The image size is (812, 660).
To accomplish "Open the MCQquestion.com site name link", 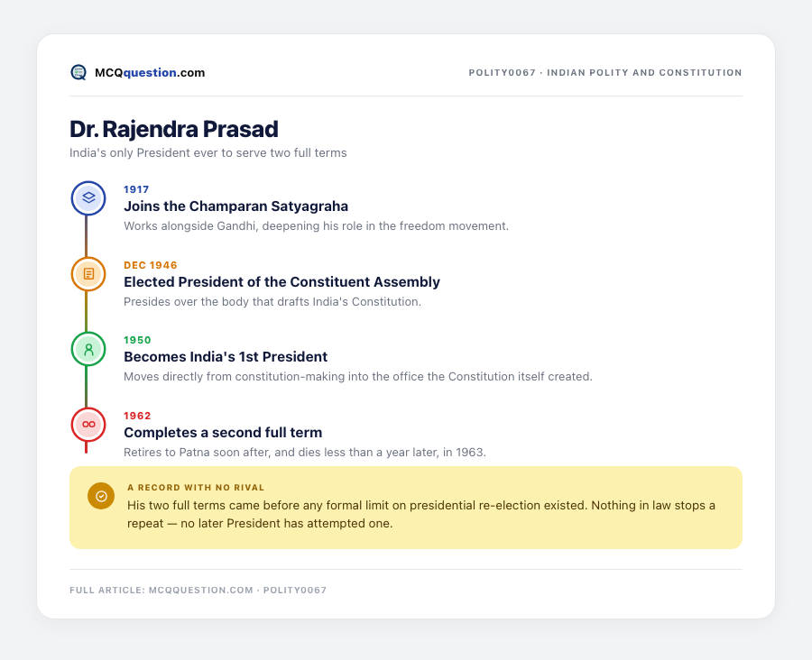I will point(150,72).
